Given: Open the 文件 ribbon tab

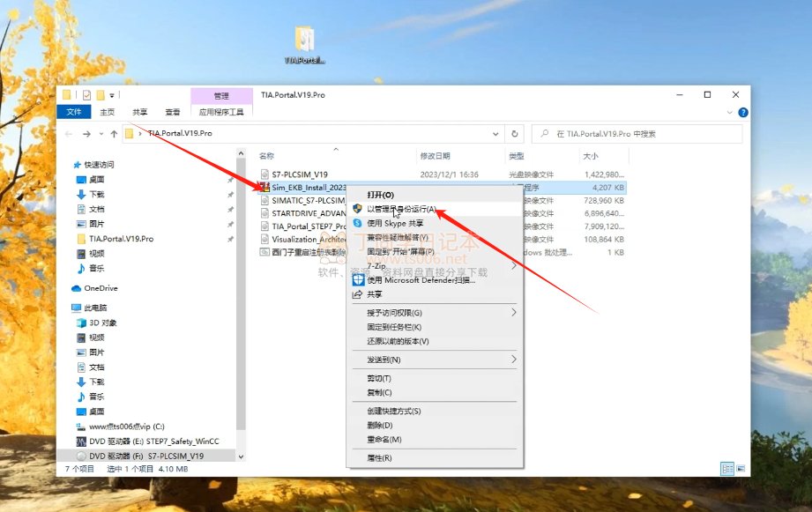Looking at the screenshot, I should [x=73, y=112].
